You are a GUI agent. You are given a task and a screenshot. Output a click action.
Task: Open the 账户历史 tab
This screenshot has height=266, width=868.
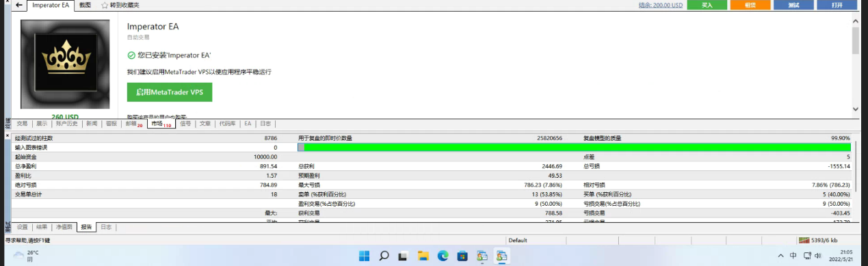click(x=66, y=124)
